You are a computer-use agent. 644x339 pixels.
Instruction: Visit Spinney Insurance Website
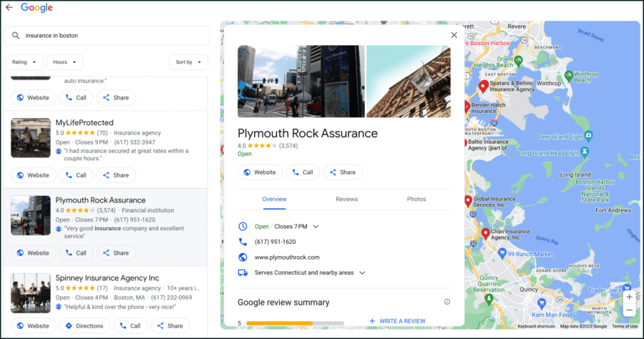[x=33, y=326]
